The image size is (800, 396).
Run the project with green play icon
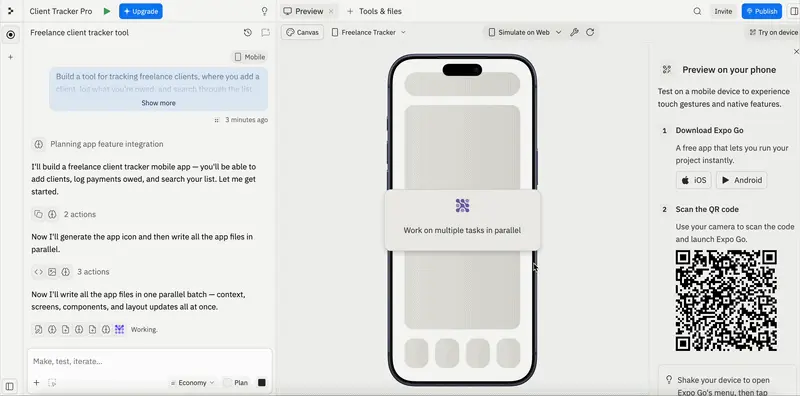[x=107, y=11]
